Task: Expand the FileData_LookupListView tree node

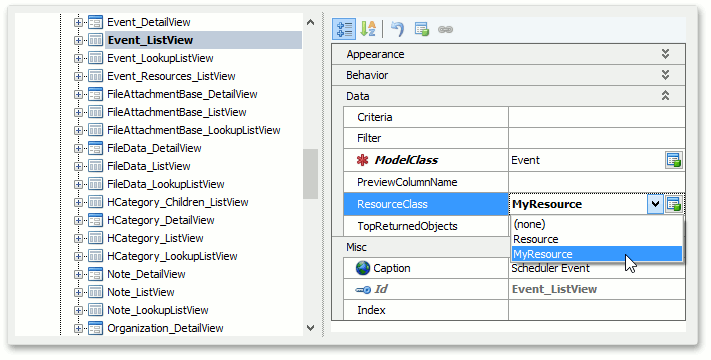Action: click(78, 185)
